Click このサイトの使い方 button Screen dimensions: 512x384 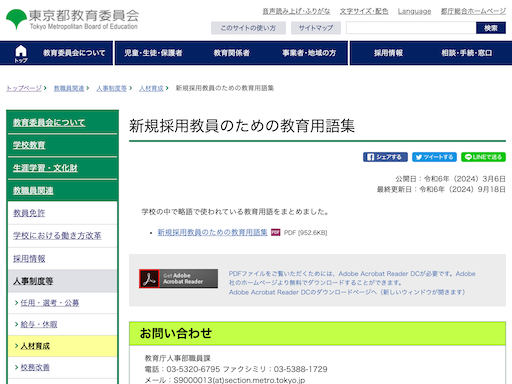coord(248,28)
